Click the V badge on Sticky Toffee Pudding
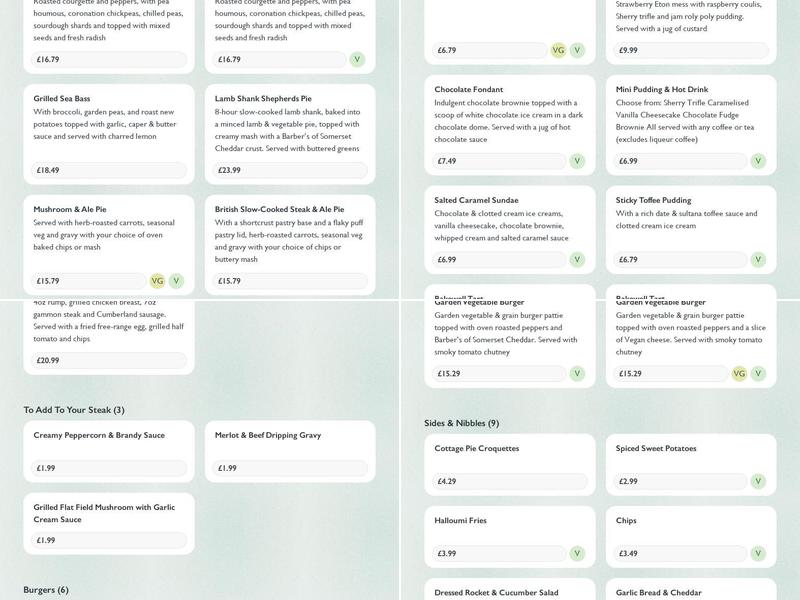 (758, 260)
